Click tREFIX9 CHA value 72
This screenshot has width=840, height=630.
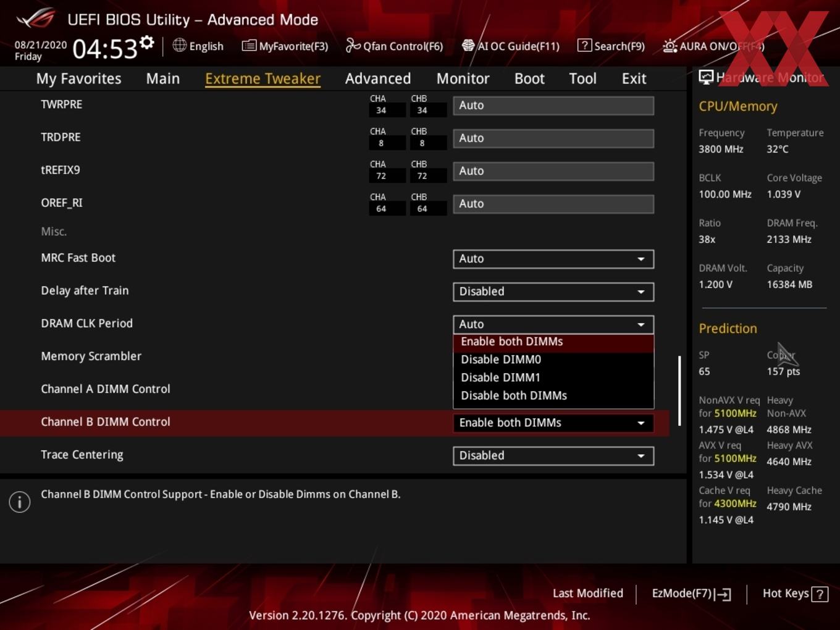(381, 176)
